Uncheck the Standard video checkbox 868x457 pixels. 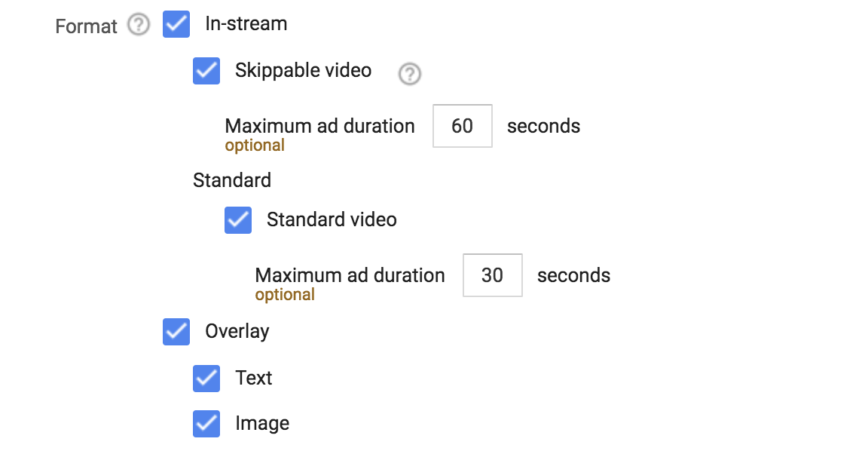[x=237, y=220]
